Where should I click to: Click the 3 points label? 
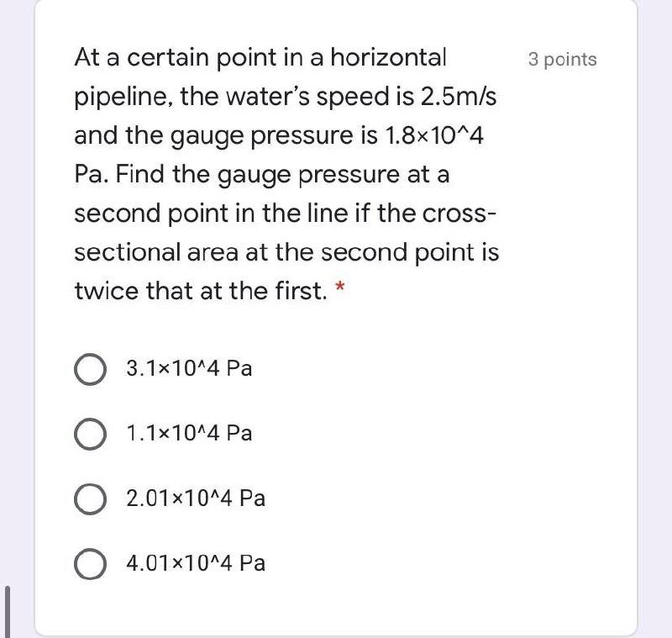pyautogui.click(x=561, y=59)
